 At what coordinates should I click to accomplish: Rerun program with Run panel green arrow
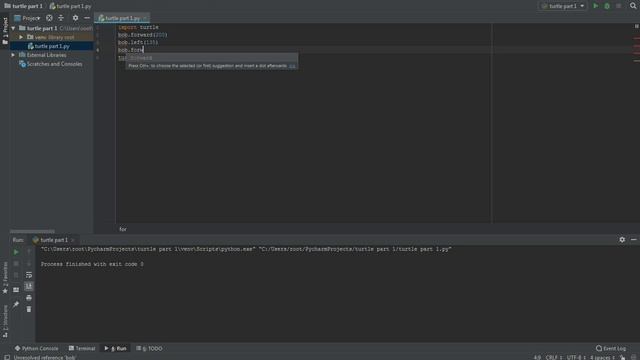point(16,252)
